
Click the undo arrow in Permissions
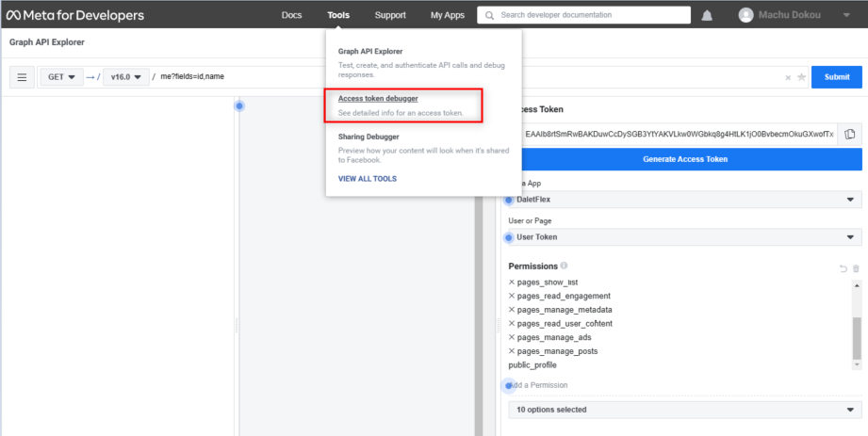(x=843, y=268)
